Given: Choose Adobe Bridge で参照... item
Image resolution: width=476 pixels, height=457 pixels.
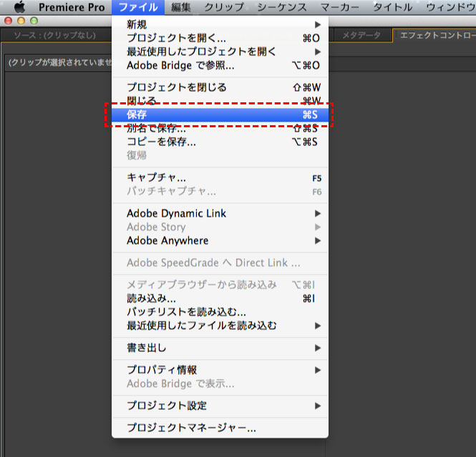Looking at the screenshot, I should 220,65.
